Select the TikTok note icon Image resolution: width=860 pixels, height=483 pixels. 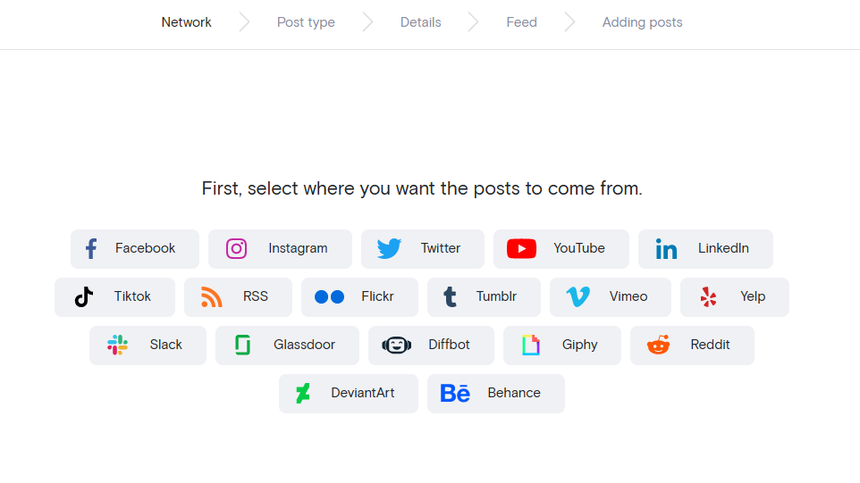pyautogui.click(x=84, y=297)
